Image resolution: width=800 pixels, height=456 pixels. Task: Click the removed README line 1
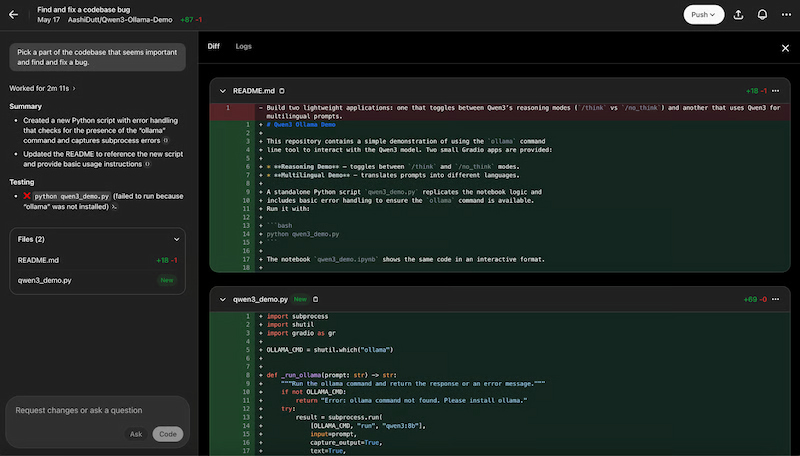click(500, 112)
